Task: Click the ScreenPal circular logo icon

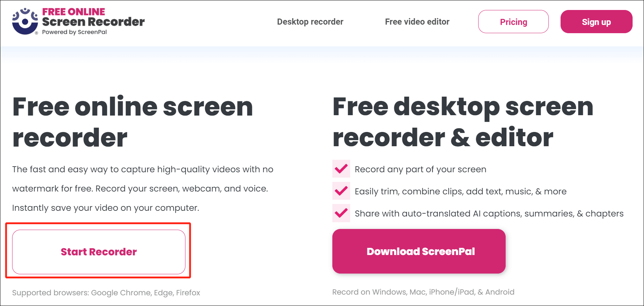Action: coord(25,21)
